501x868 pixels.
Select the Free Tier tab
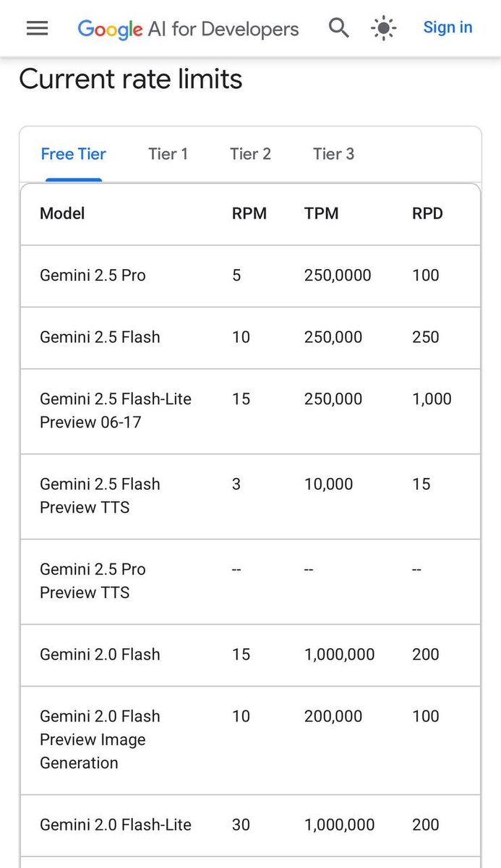73,154
